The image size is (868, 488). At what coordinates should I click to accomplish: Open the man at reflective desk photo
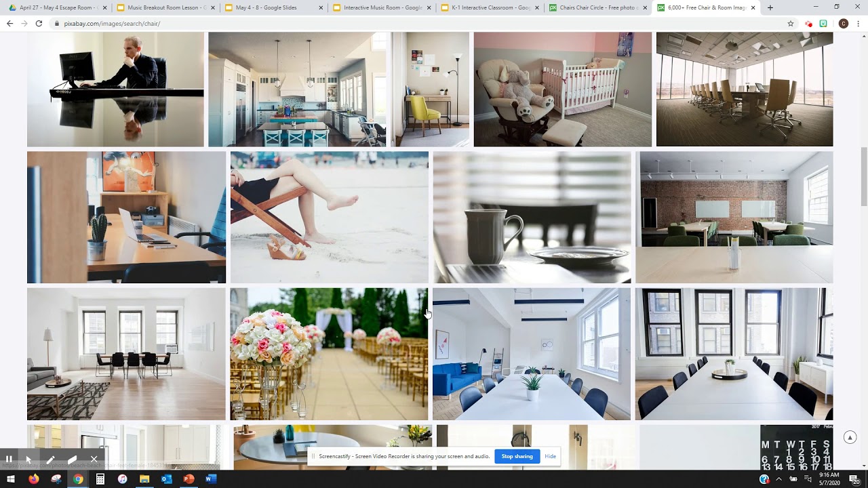115,89
